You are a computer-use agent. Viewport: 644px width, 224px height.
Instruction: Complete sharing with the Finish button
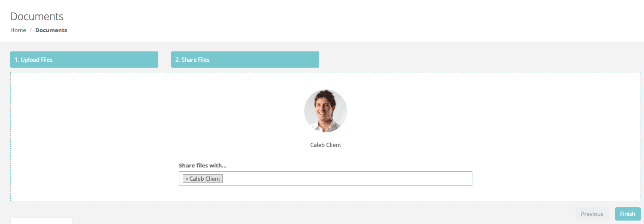pos(628,214)
